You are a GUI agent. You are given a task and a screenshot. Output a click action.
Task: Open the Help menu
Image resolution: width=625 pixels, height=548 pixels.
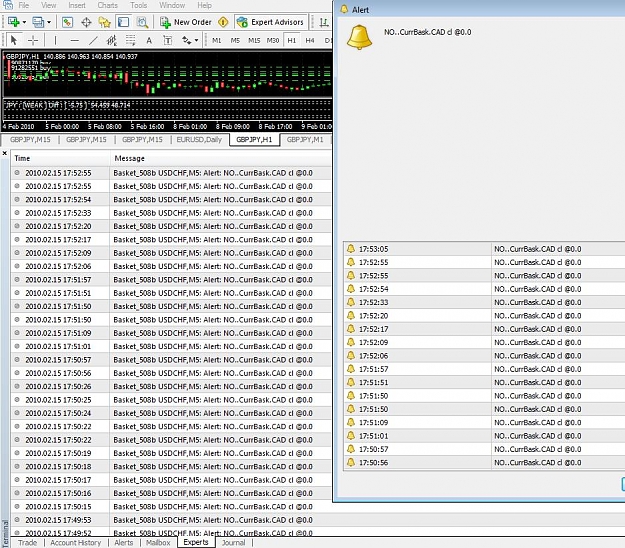pos(204,5)
